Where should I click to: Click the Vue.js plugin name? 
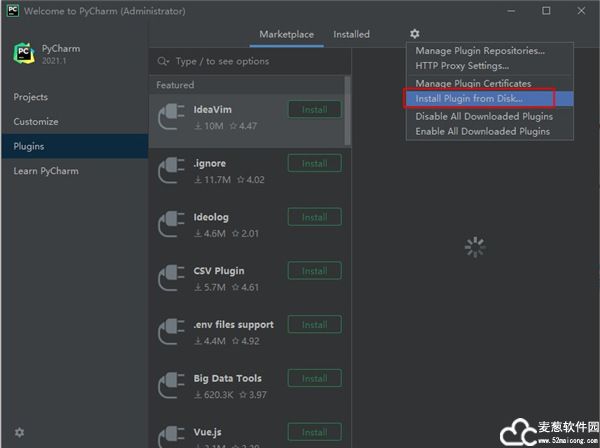coord(207,432)
